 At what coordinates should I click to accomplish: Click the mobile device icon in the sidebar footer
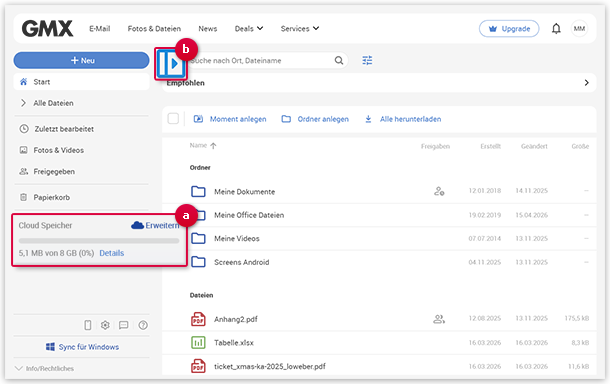88,325
